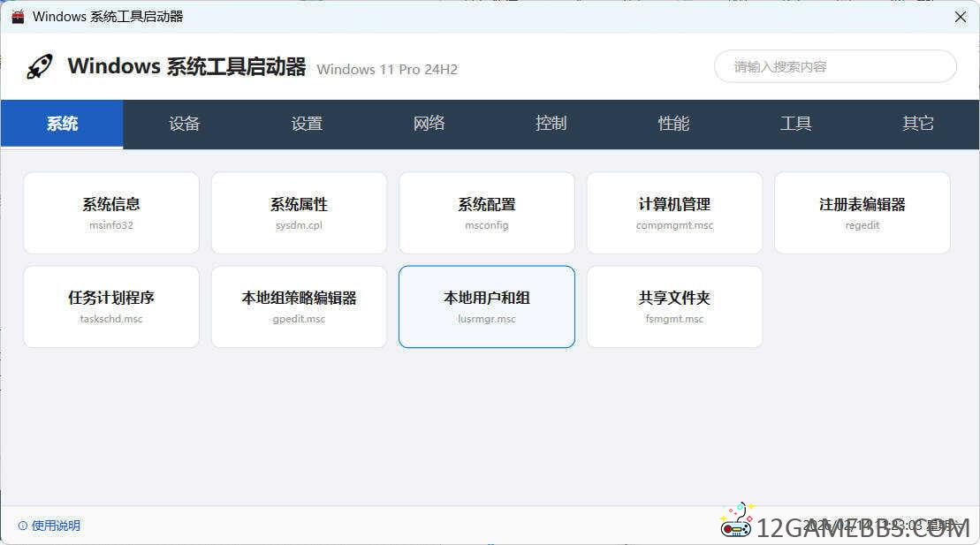This screenshot has width=980, height=545.
Task: Open the 使用说明 help link
Action: 56,526
